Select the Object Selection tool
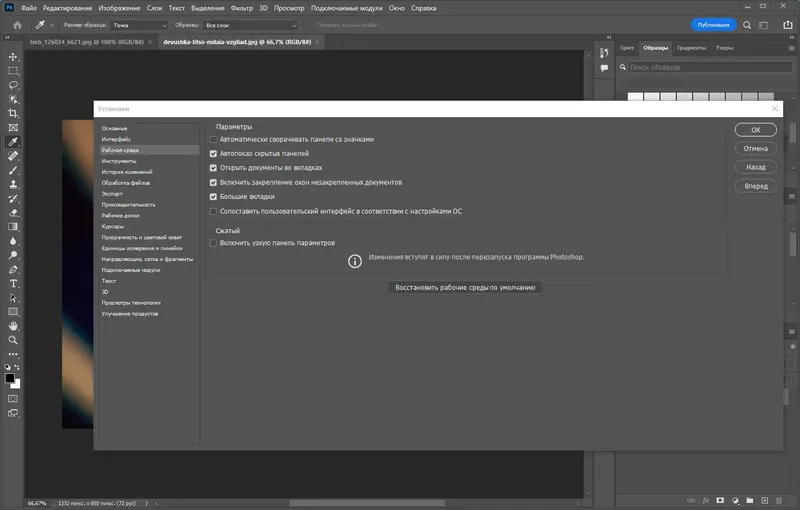800x510 pixels. 13,99
